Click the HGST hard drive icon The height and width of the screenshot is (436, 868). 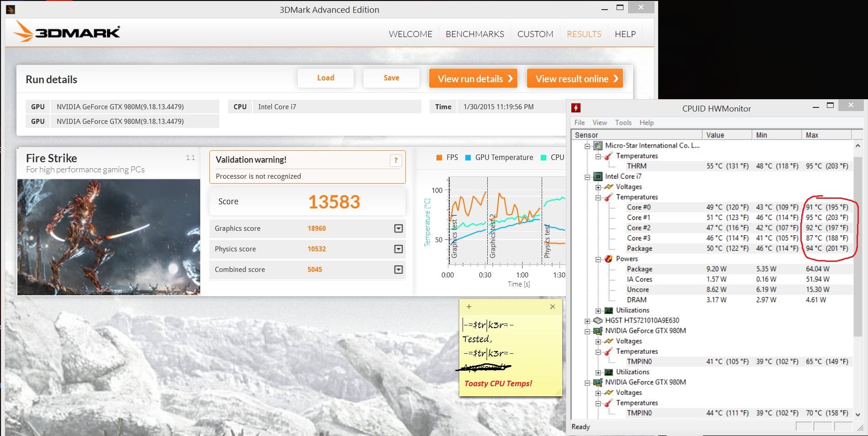click(x=597, y=320)
